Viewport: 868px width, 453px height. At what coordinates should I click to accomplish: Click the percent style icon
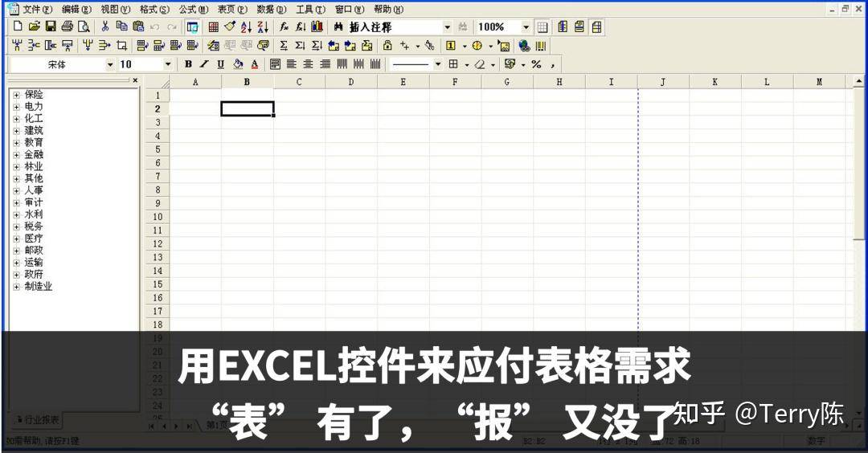tap(536, 64)
